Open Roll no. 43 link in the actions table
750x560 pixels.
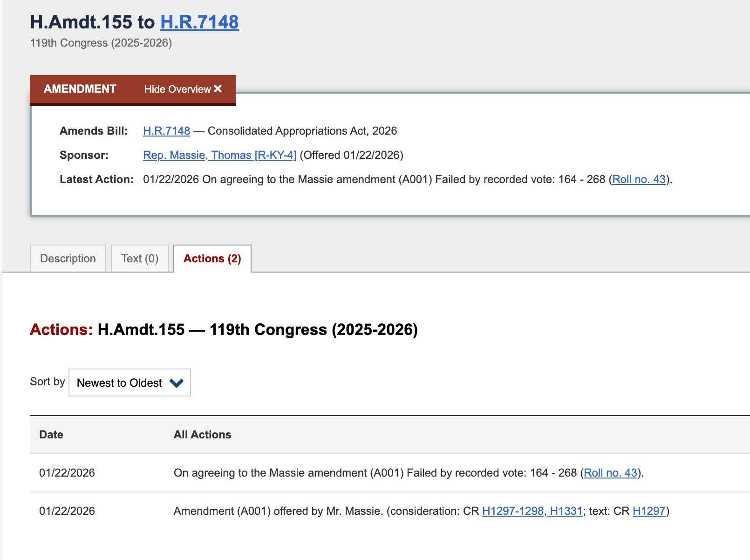[610, 473]
